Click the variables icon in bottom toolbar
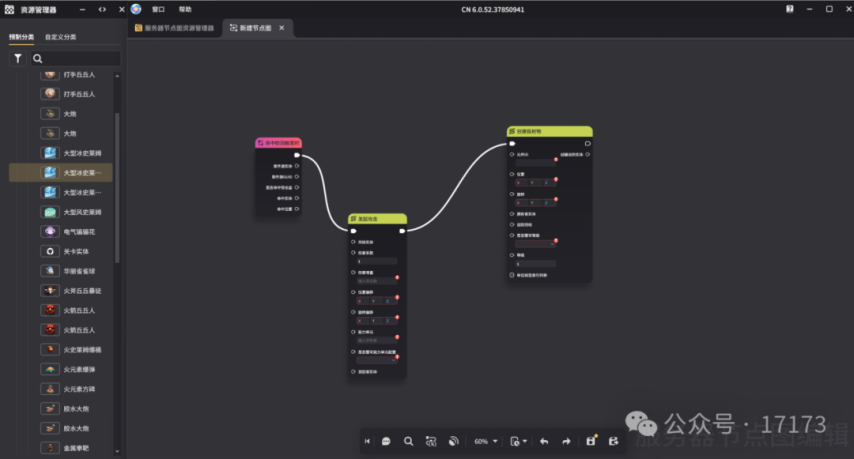Image resolution: width=854 pixels, height=459 pixels. (431, 441)
